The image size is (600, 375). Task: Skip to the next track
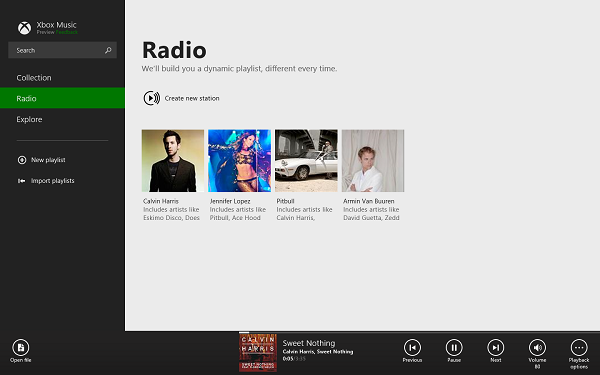pyautogui.click(x=496, y=347)
